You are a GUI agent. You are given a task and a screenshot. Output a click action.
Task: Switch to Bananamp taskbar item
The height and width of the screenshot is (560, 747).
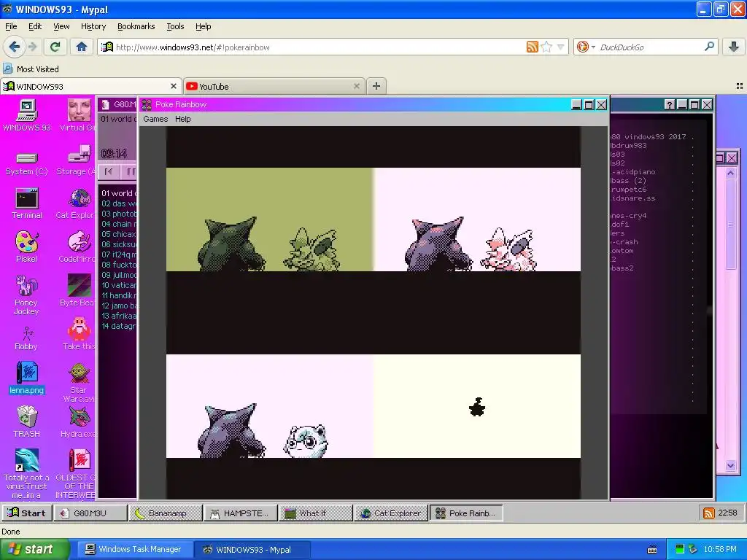(x=166, y=513)
